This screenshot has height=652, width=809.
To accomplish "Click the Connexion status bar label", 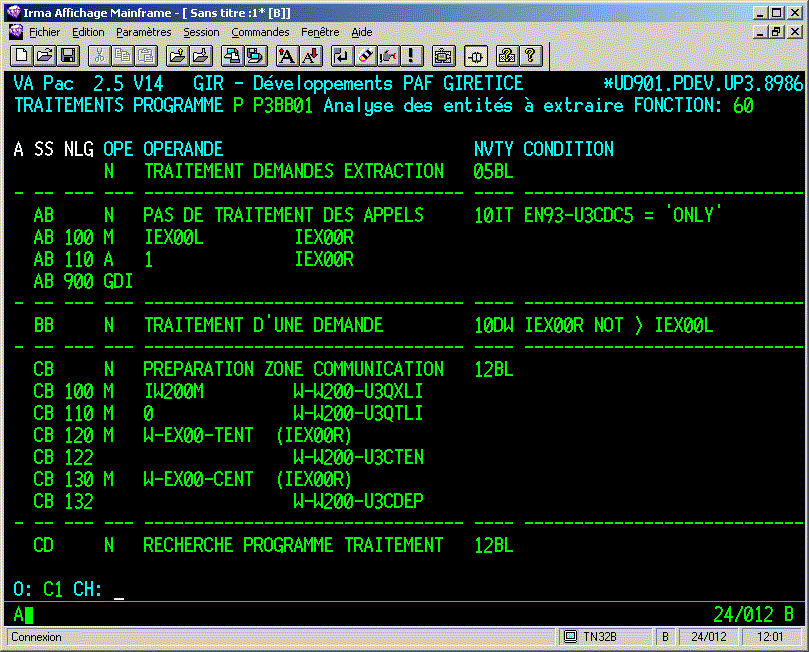I will [36, 637].
